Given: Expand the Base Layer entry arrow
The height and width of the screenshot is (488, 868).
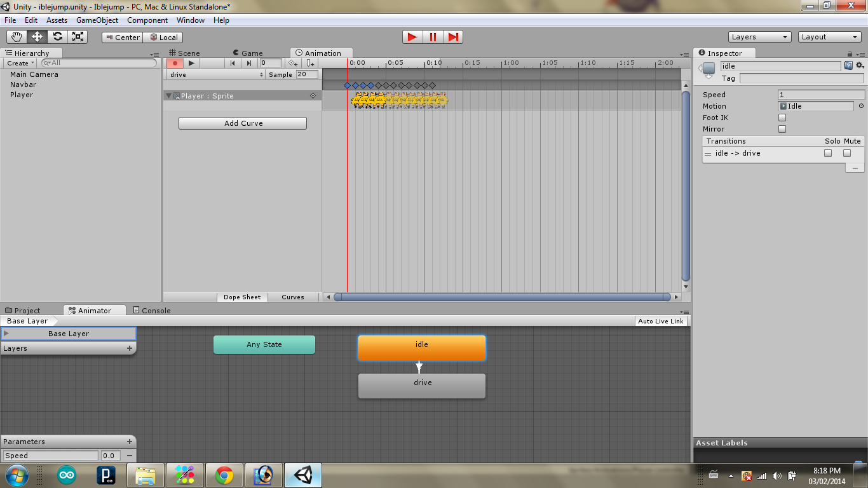Looking at the screenshot, I should point(6,334).
